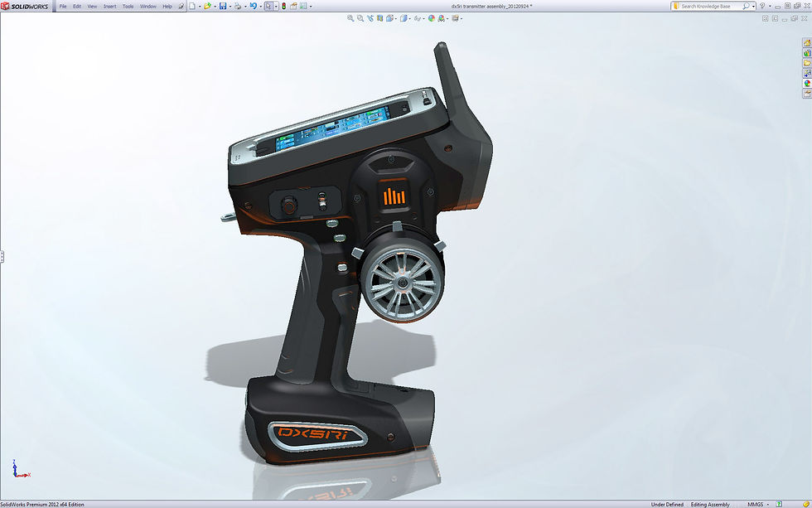Undo the last action

coord(254,6)
